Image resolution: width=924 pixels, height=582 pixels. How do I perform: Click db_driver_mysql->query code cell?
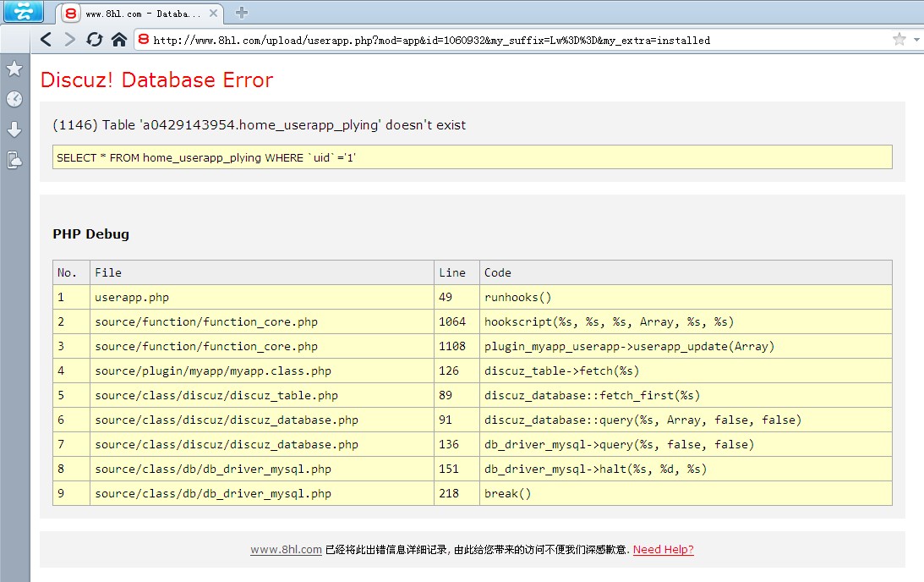pyautogui.click(x=686, y=445)
